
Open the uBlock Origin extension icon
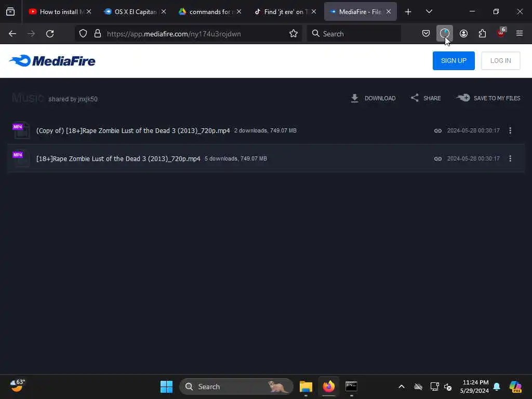click(501, 33)
